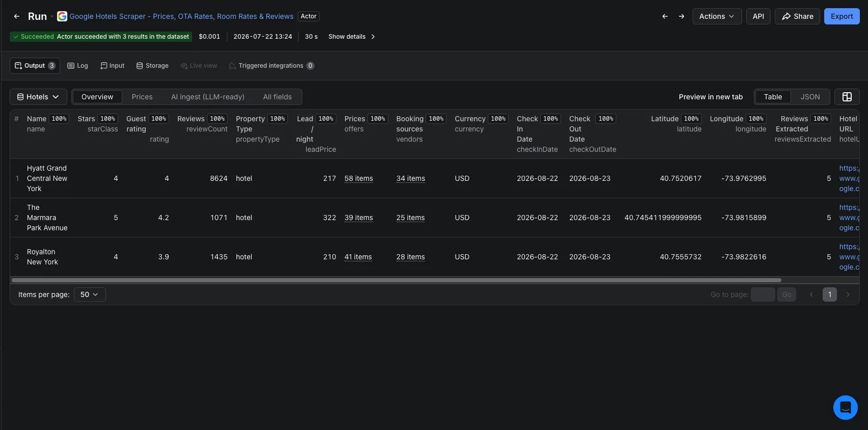Click The Marmara Park Avenue name cell
This screenshot has height=430, width=868.
point(47,218)
